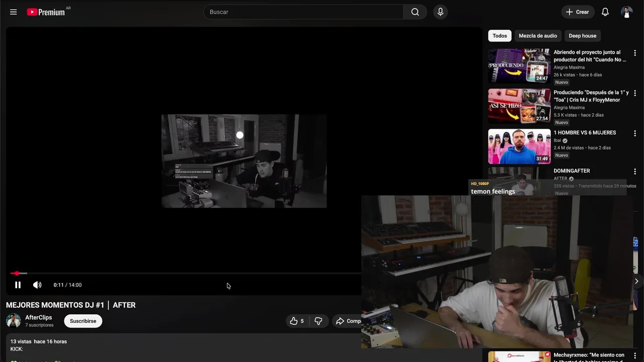Open options for '1 HOMBRE VS 6 MUJERES'
Image resolution: width=644 pixels, height=362 pixels.
(635, 133)
